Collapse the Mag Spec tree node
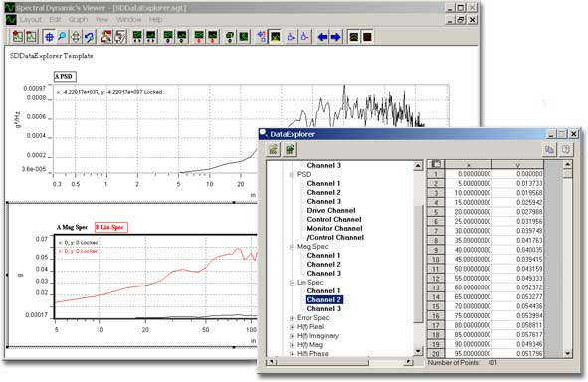Screen dimensions: 588x382 pyautogui.click(x=293, y=247)
